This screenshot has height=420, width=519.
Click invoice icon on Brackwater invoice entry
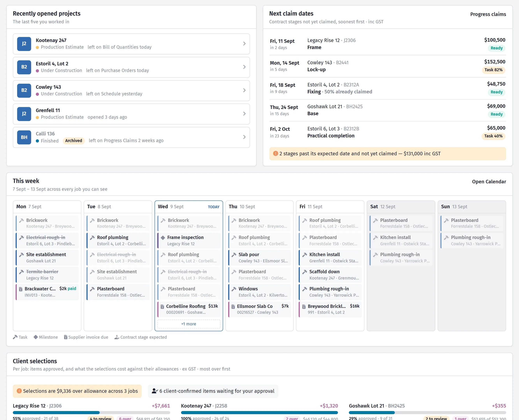[21, 289]
